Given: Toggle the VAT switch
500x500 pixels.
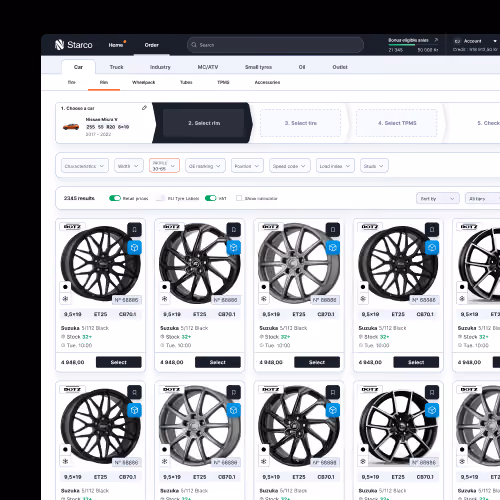Looking at the screenshot, I should (211, 198).
